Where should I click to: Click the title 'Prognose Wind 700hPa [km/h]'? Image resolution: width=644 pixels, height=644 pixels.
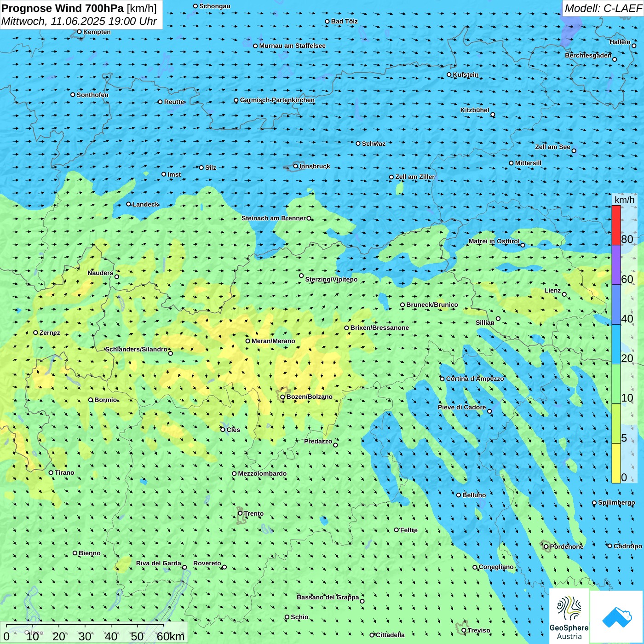click(79, 8)
